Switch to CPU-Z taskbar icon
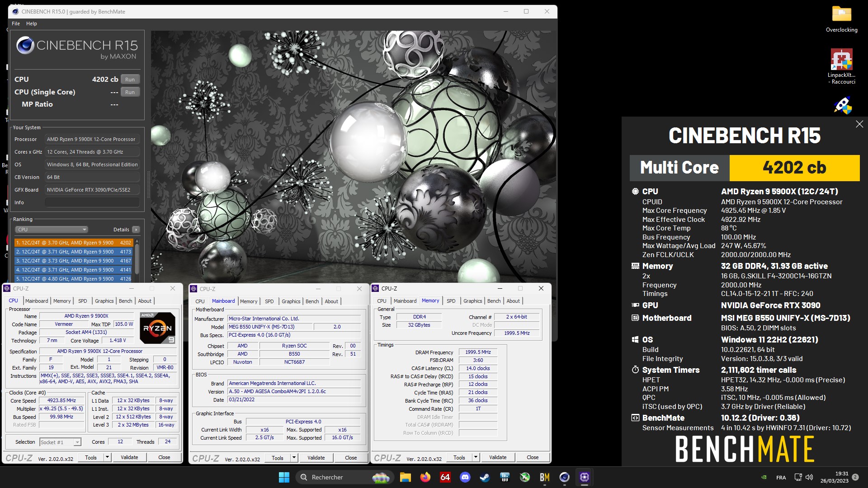This screenshot has height=488, width=868. tap(584, 477)
